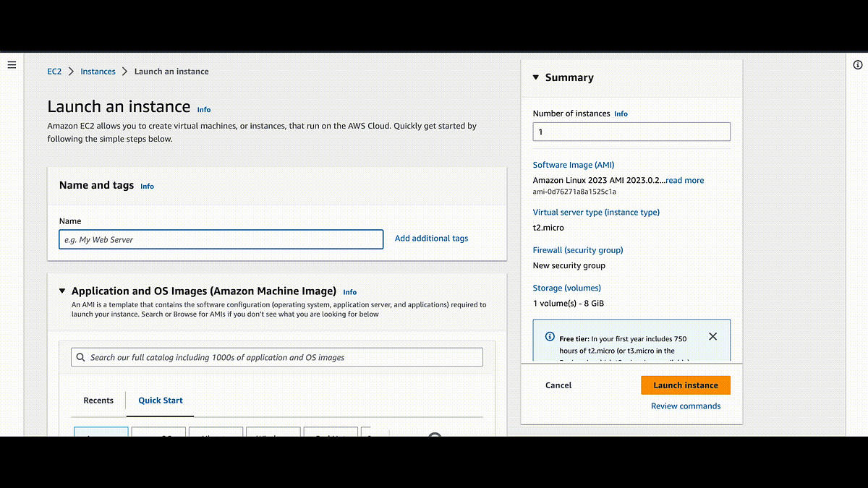Click read more on the AMI description
Screen dimensions: 868x488
point(684,180)
